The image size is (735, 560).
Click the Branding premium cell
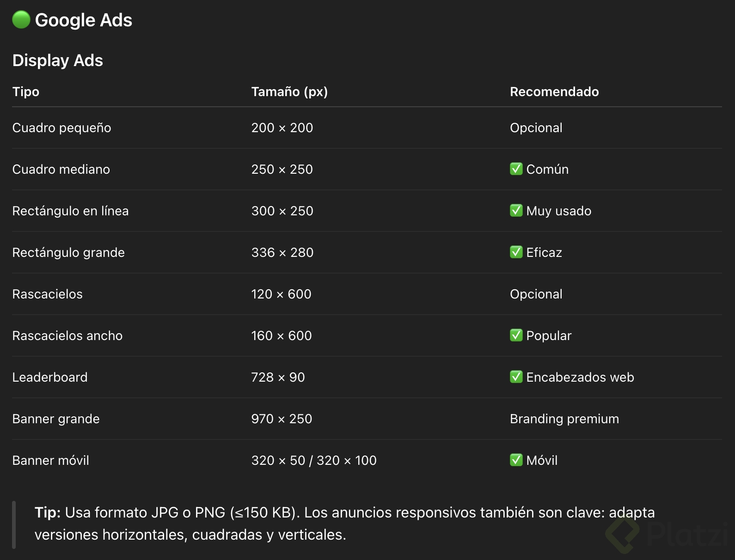click(x=564, y=419)
